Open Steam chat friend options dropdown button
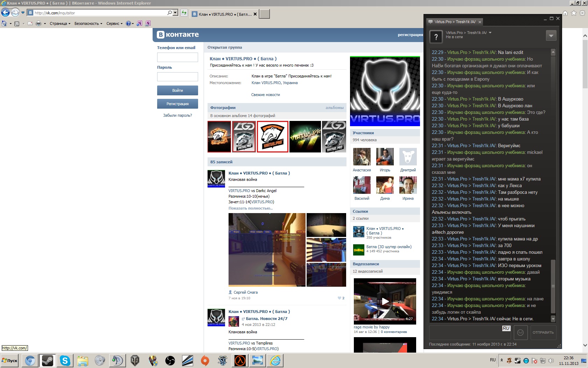This screenshot has width=588, height=368. point(551,35)
